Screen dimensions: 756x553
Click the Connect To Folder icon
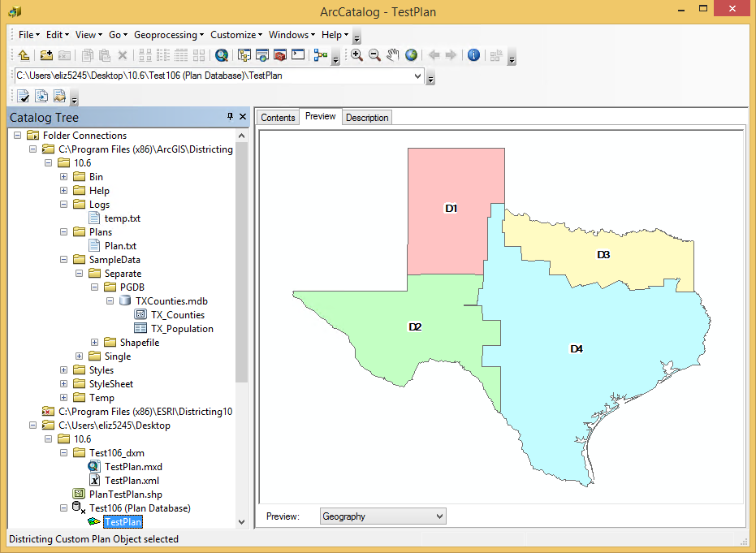pos(46,55)
